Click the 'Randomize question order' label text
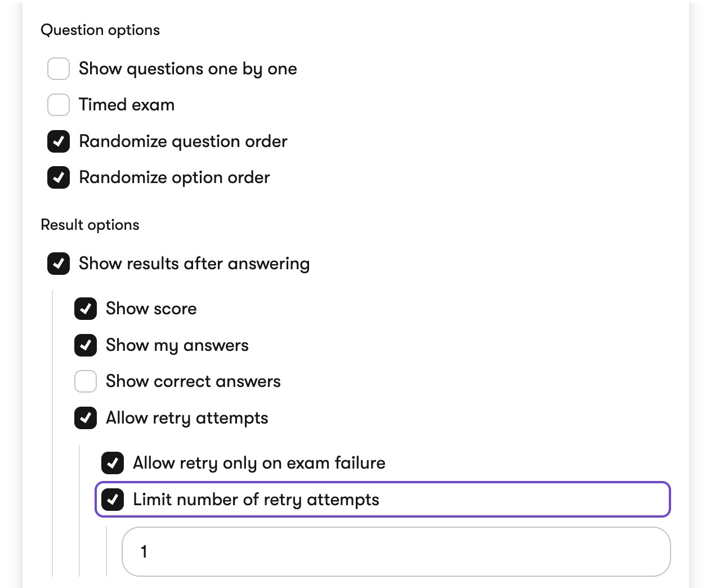The width and height of the screenshot is (715, 588). pyautogui.click(x=183, y=141)
